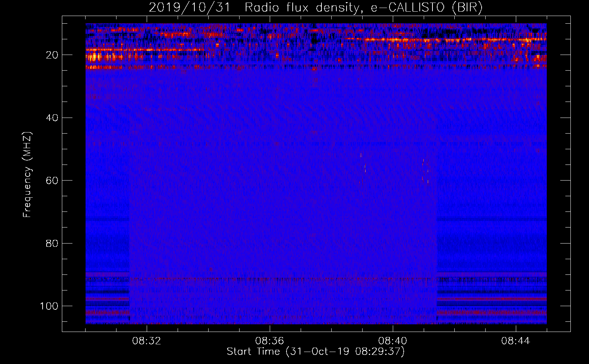The width and height of the screenshot is (589, 364).
Task: Click the "Start Time (31-Oct-19 08:29:37)" label
Action: [x=316, y=352]
